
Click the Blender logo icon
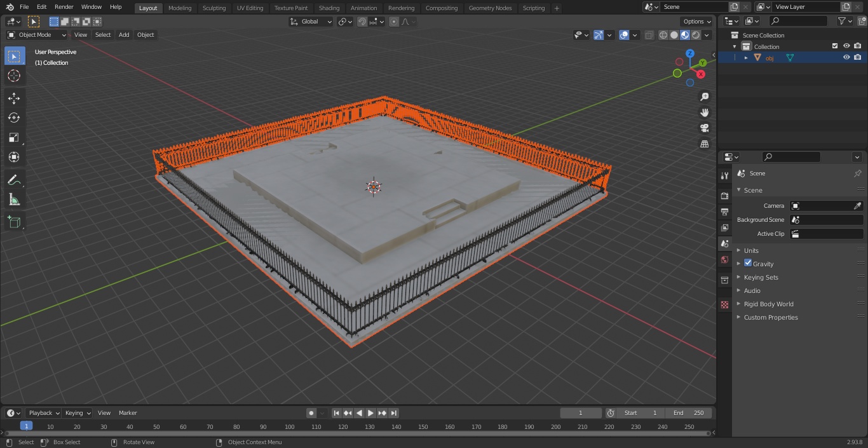10,7
